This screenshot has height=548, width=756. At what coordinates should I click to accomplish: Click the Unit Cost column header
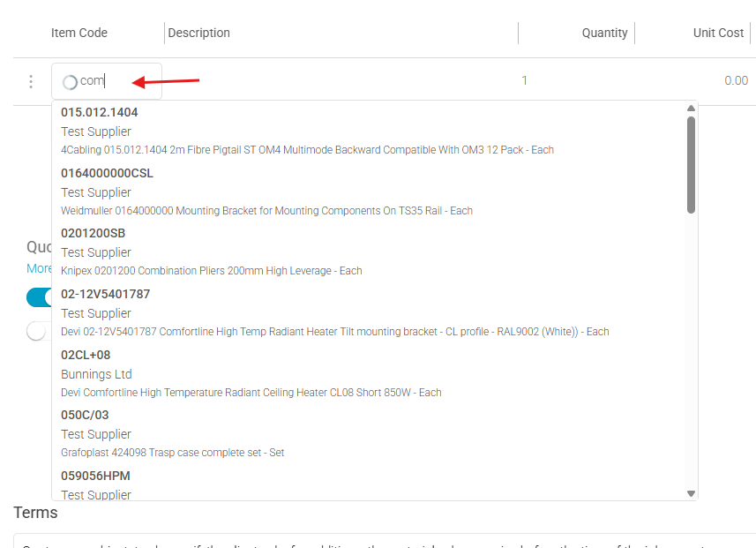click(x=718, y=33)
